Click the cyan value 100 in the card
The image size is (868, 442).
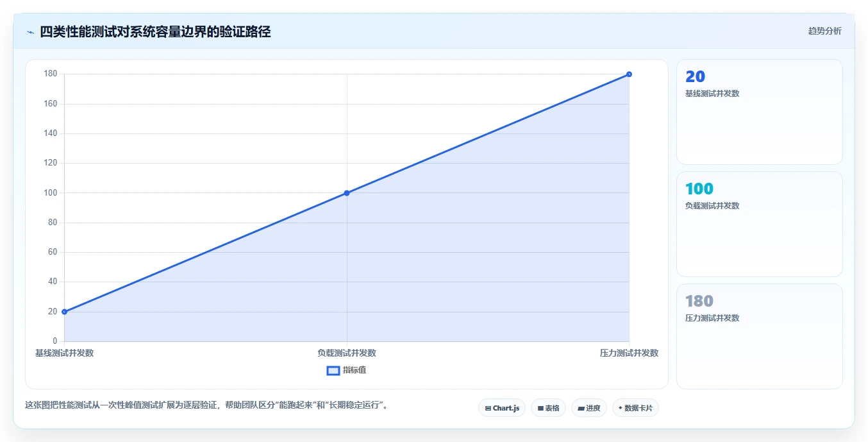[x=699, y=189]
